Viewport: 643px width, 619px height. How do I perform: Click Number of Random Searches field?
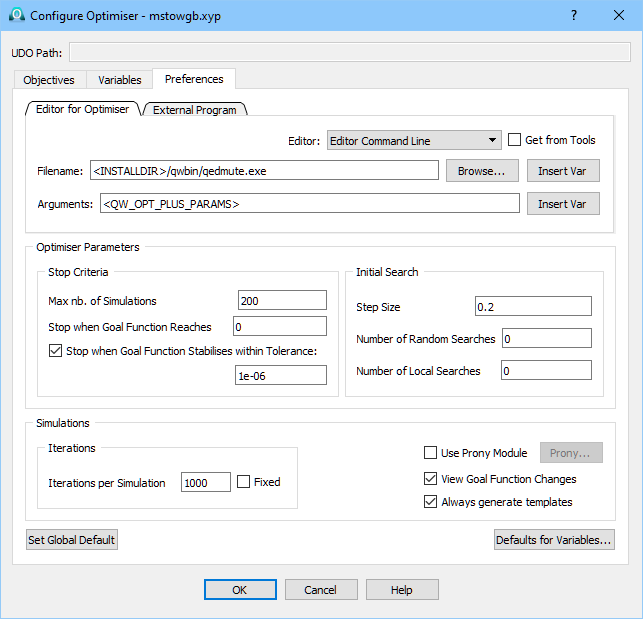pos(547,338)
